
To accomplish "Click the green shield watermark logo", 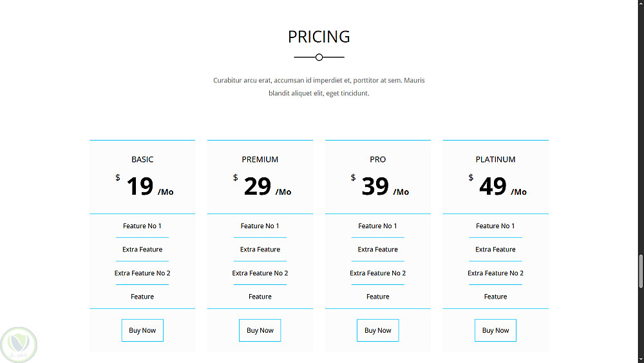I will click(x=19, y=344).
